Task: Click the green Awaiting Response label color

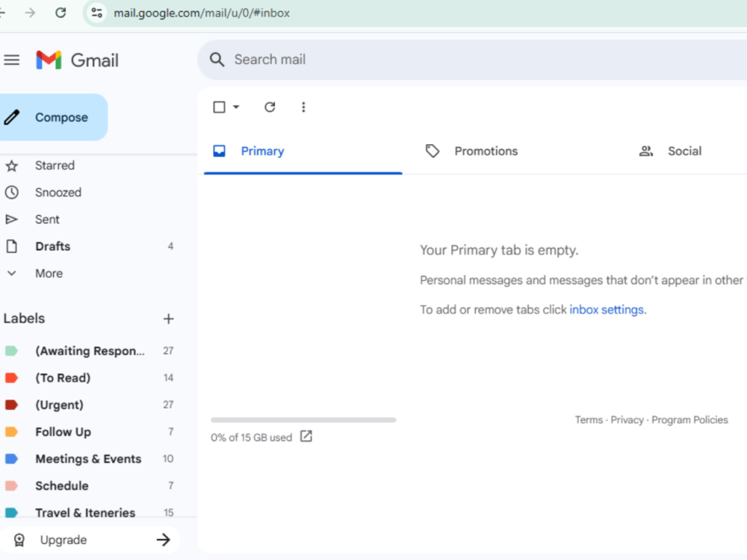Action: 11,351
